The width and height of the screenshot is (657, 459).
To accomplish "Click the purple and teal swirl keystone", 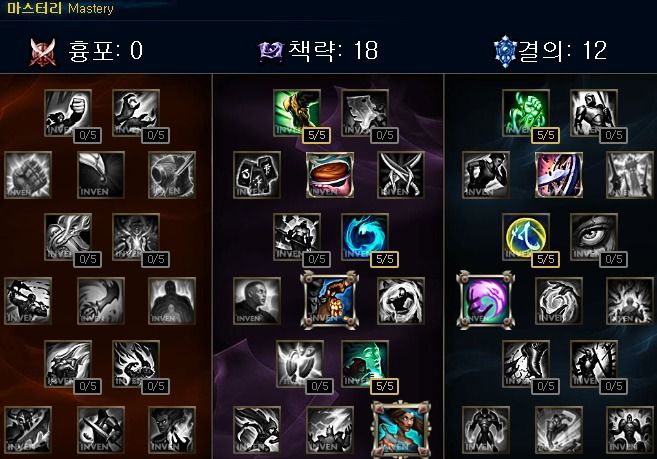I will click(485, 300).
